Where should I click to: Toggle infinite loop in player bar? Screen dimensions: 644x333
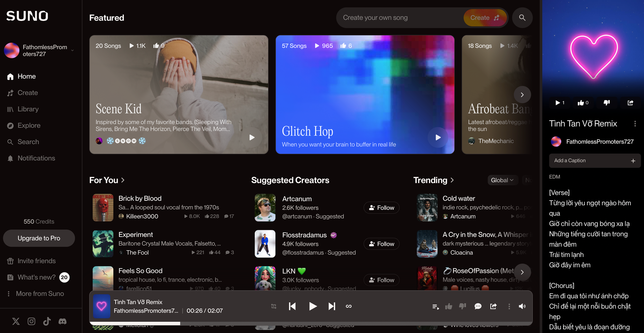click(349, 306)
